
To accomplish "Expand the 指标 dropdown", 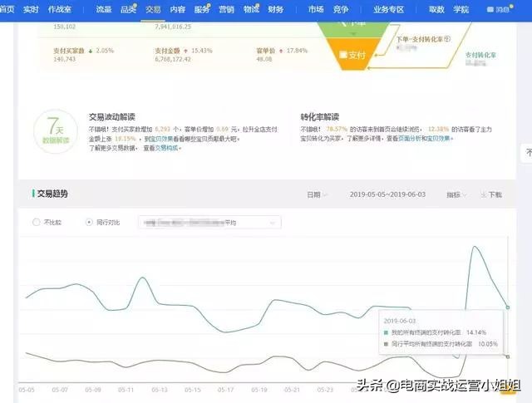I will pos(456,194).
